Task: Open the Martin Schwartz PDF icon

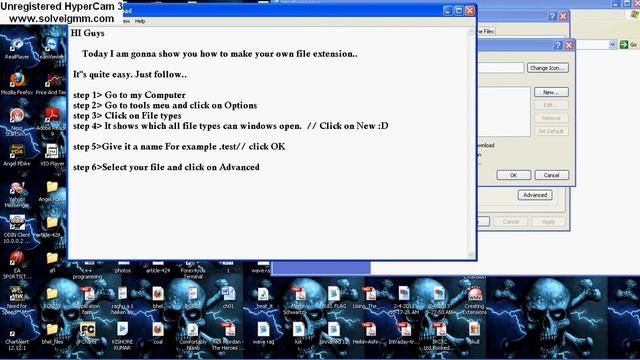Action: [298, 294]
